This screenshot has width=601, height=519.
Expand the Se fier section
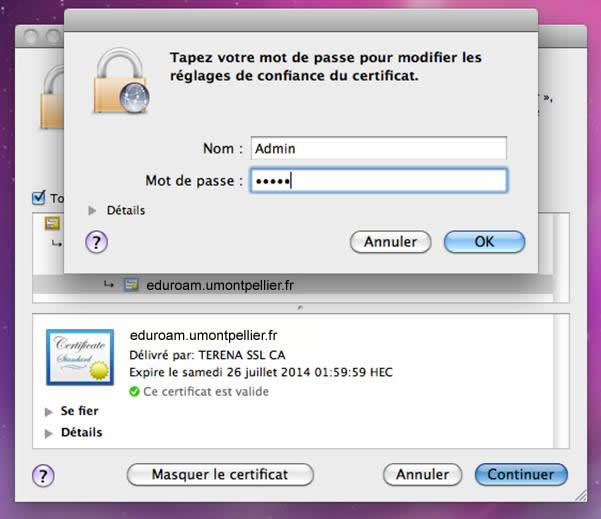tap(50, 412)
